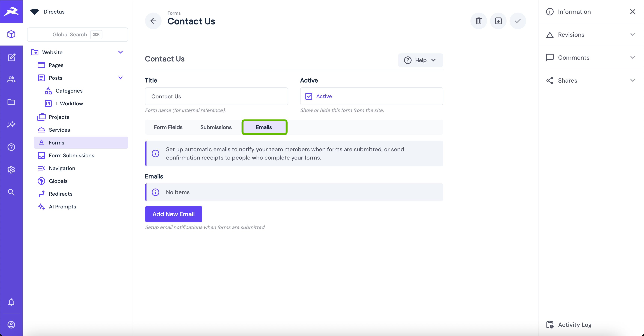Open User Directory module icon
This screenshot has height=336, width=644.
coord(11,79)
